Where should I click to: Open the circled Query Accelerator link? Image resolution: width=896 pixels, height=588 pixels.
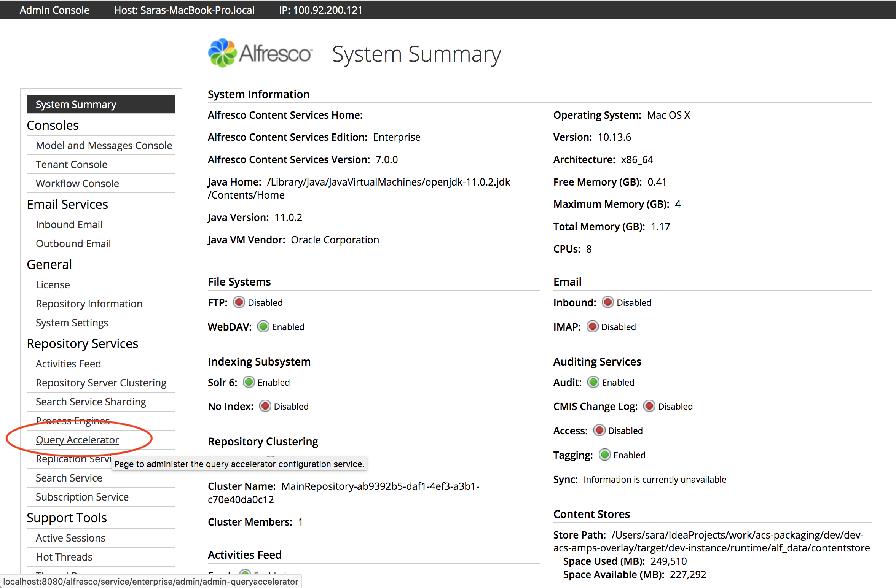(77, 440)
